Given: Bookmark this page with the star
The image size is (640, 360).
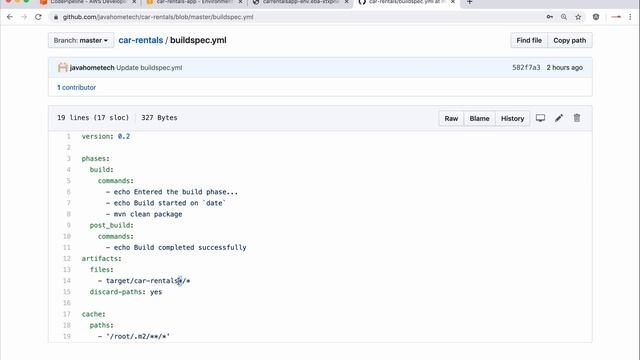Looking at the screenshot, I should (x=578, y=17).
